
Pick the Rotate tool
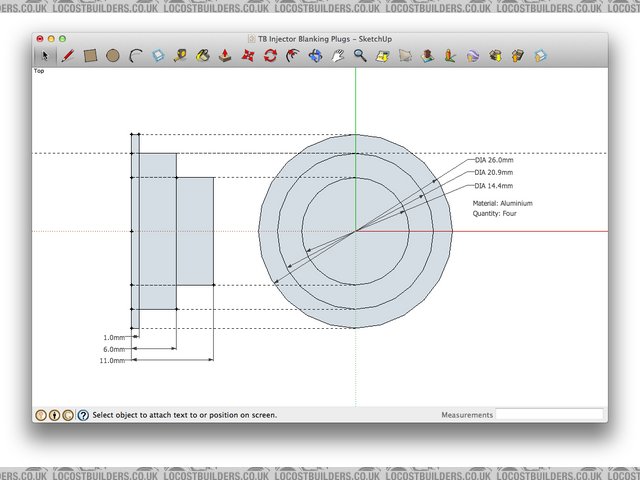270,56
